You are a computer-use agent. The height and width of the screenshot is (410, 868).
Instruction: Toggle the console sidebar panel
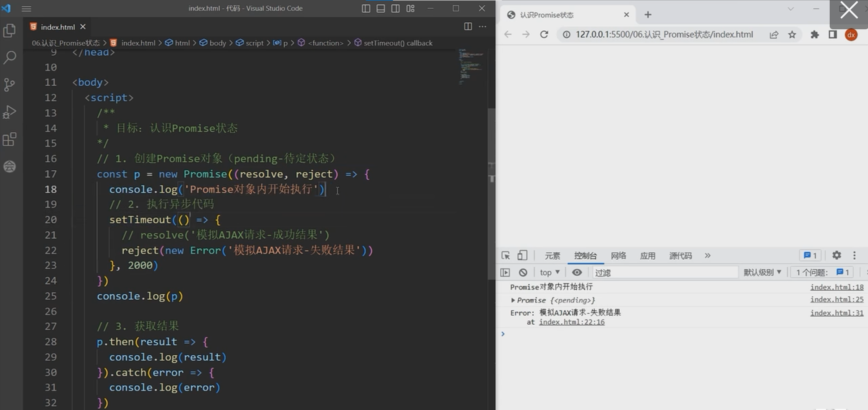[x=505, y=272]
